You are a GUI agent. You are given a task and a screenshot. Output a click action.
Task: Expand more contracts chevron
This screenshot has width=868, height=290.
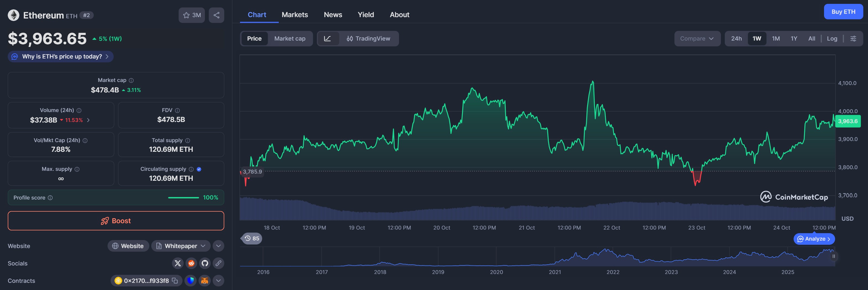click(x=218, y=281)
